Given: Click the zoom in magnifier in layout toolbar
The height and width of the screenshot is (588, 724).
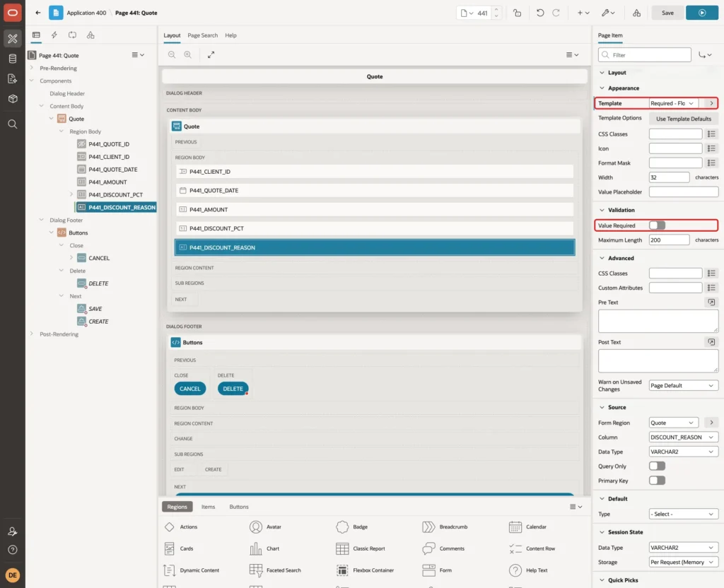Looking at the screenshot, I should click(188, 54).
